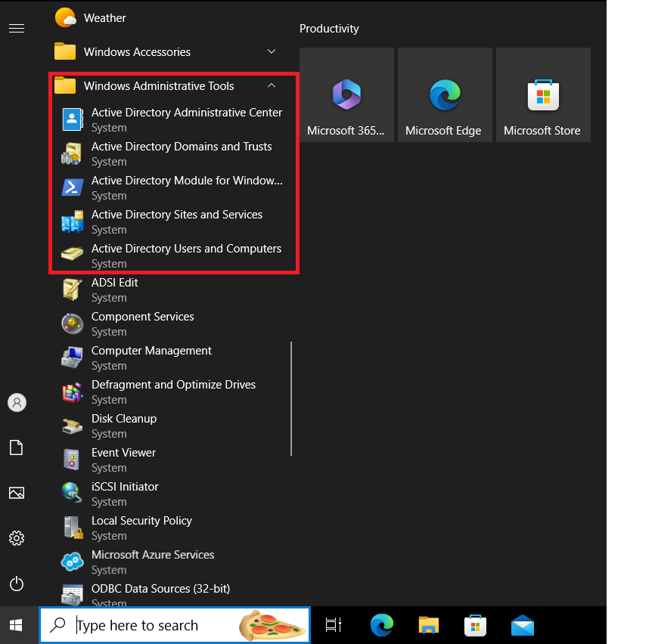Launch the iSCSI Initiator icon
Viewport: 655px width, 644px height.
point(71,493)
